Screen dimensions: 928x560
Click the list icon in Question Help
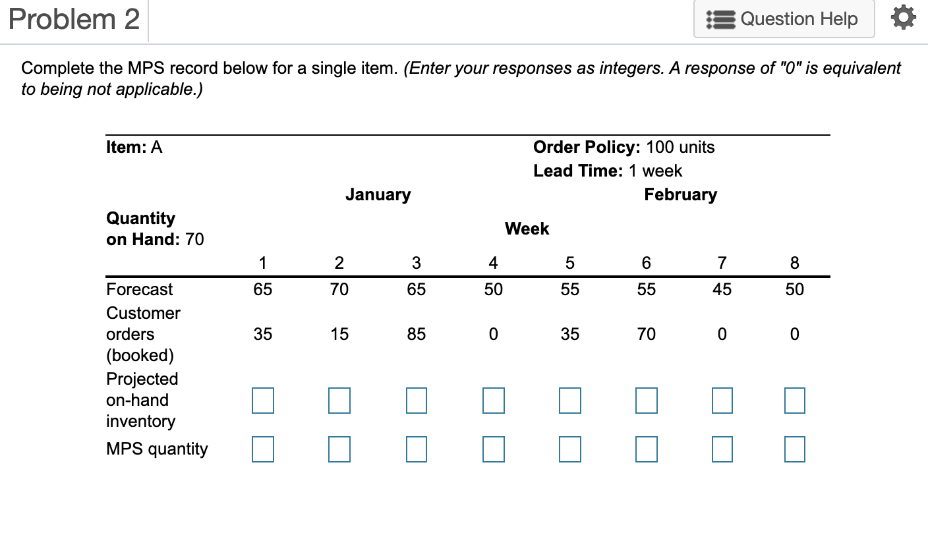point(721,19)
